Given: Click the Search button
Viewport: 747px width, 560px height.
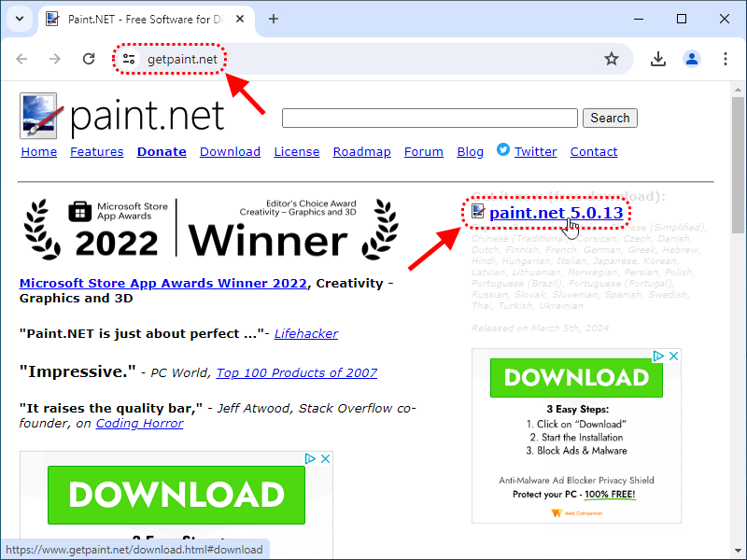Looking at the screenshot, I should [610, 119].
